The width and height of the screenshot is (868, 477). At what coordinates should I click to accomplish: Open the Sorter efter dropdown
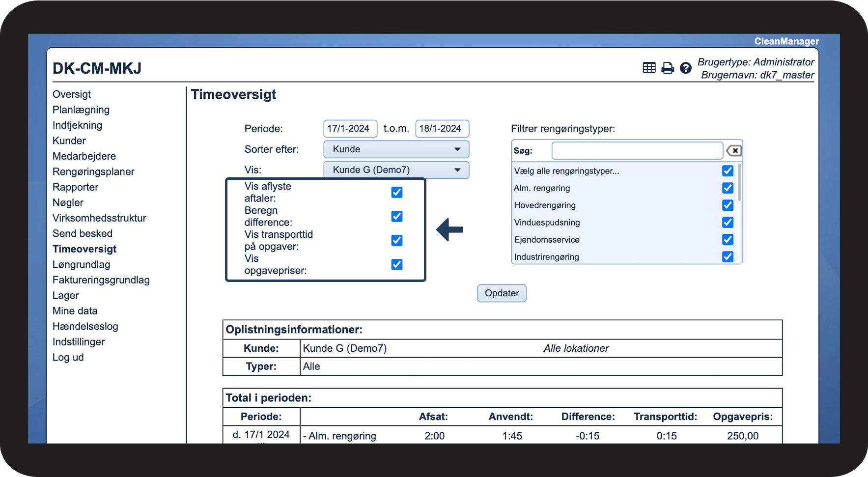tap(396, 149)
